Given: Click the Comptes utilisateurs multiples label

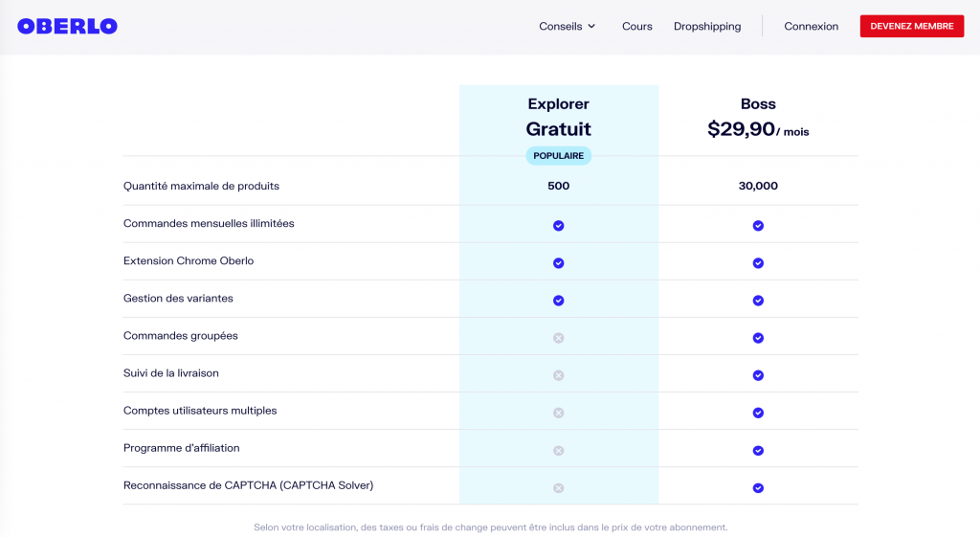Looking at the screenshot, I should (200, 411).
